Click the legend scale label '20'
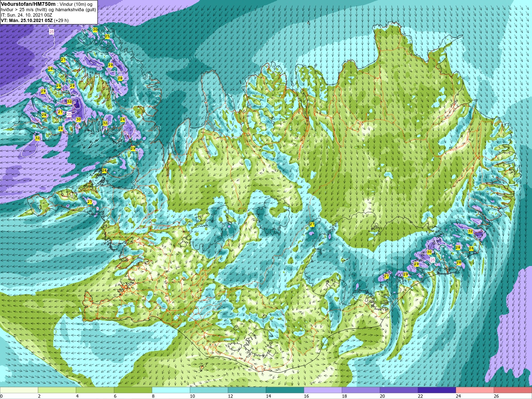The image size is (532, 399). 382,396
